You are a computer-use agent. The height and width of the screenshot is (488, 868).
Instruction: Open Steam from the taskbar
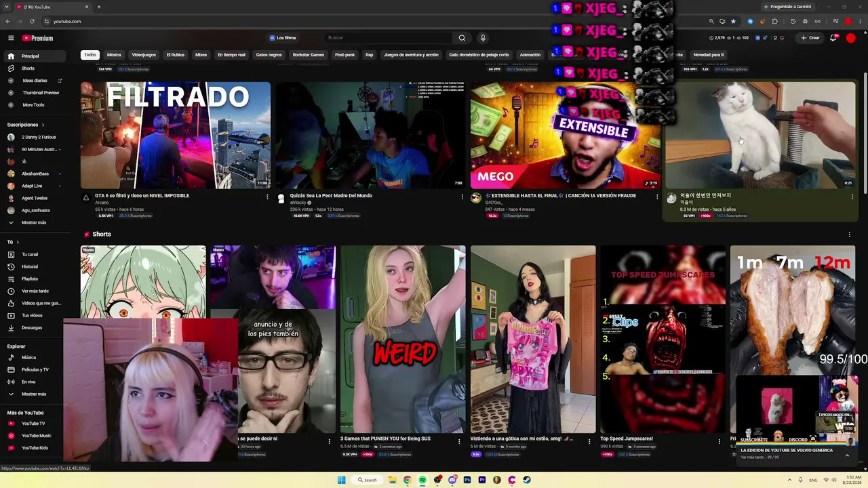[x=527, y=480]
